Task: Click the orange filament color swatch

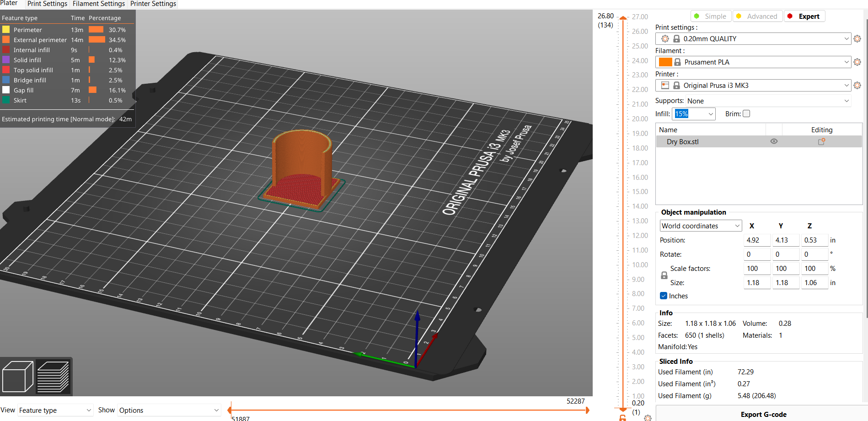Action: click(665, 62)
